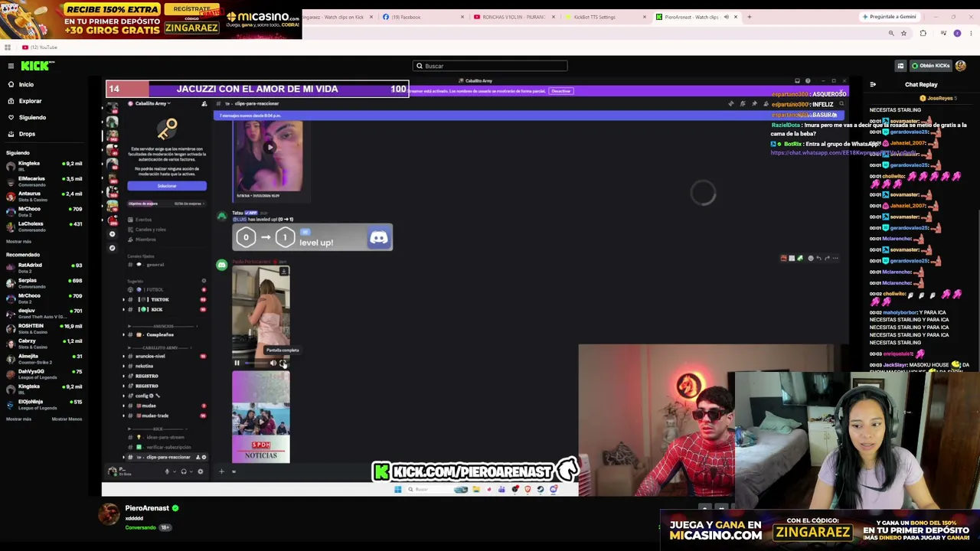
Task: Expand the config channel arrow
Action: tap(124, 396)
